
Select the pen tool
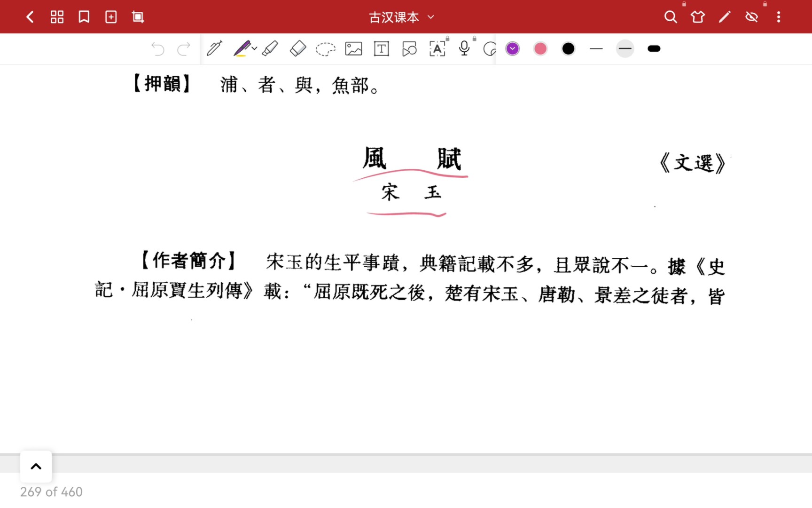coord(214,49)
